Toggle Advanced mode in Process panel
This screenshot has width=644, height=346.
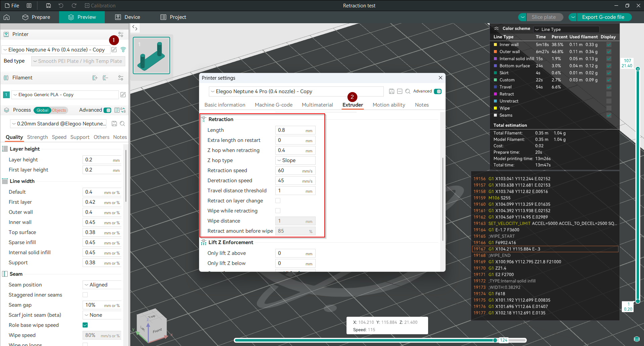tap(107, 110)
